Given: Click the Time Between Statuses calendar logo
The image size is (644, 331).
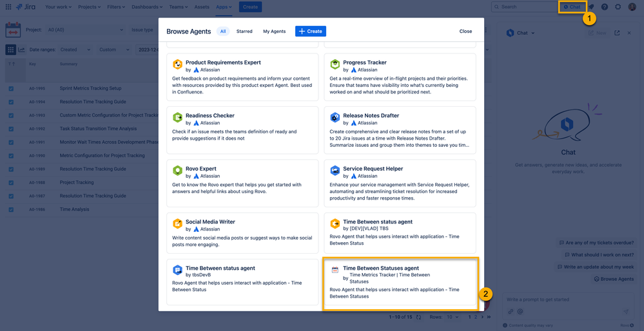Looking at the screenshot, I should pos(13,30).
